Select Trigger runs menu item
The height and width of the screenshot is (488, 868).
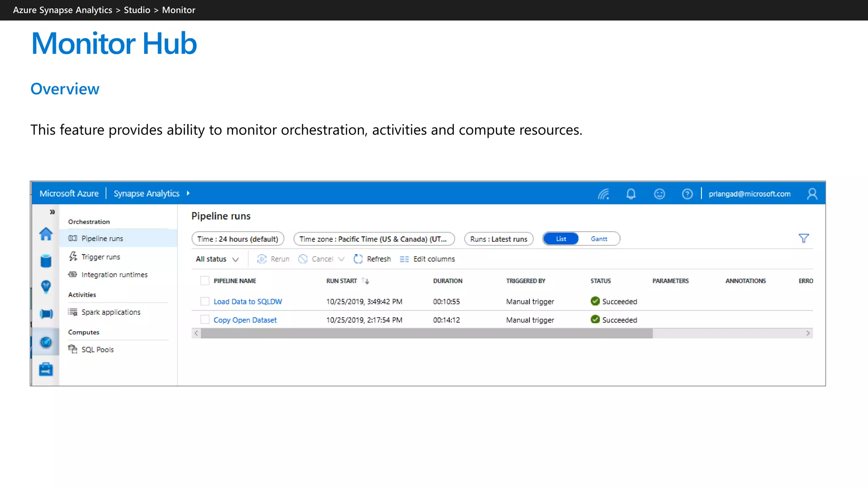(x=101, y=257)
